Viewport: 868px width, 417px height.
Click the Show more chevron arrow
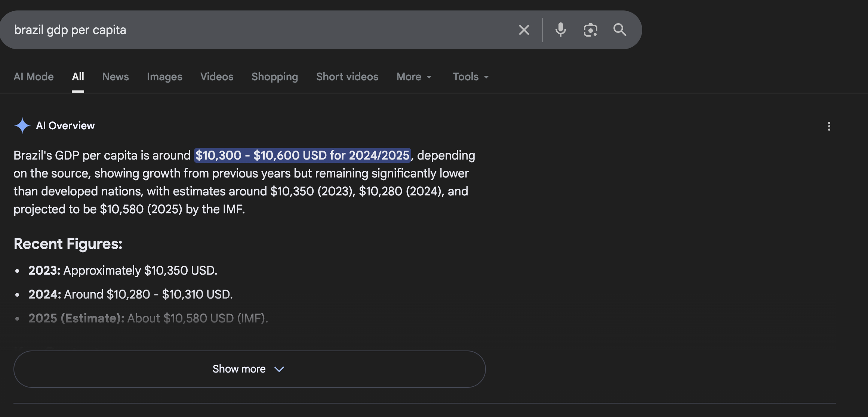(x=279, y=369)
